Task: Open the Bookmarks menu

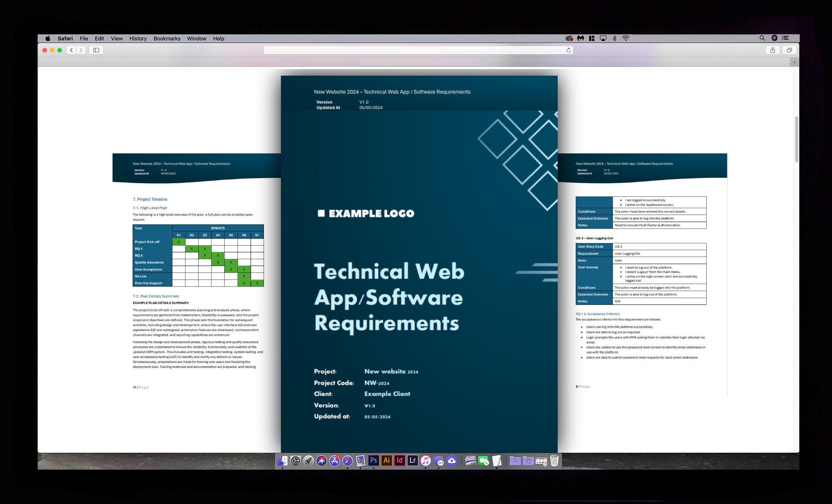Action: tap(167, 38)
